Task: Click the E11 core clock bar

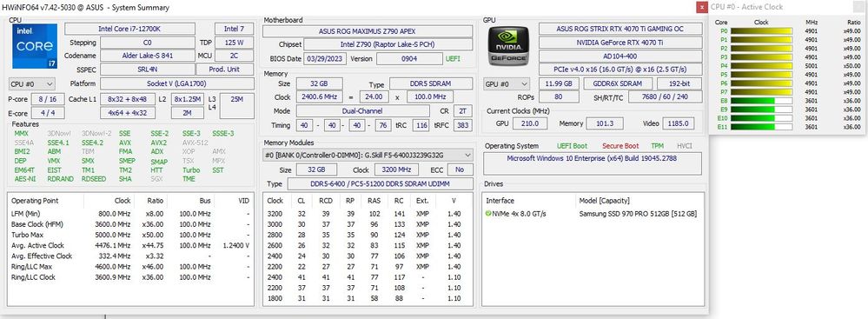Action: pos(761,127)
